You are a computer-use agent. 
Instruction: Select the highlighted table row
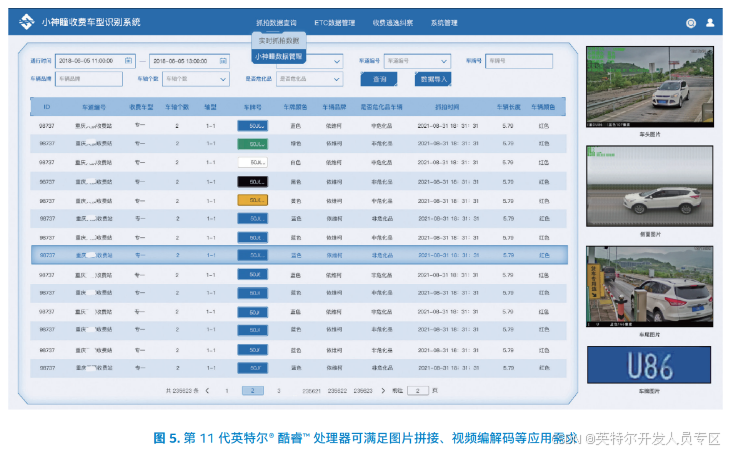299,255
